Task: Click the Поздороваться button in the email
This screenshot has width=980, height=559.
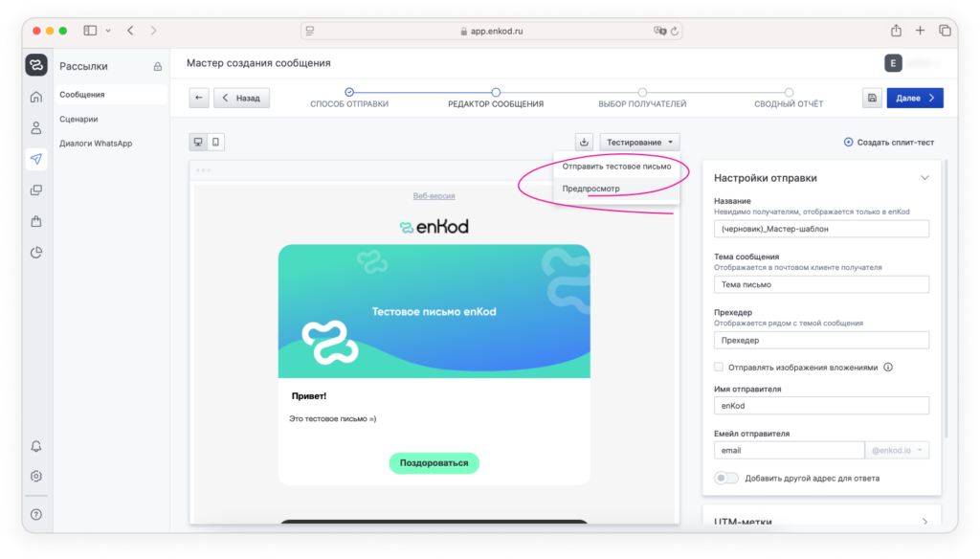Action: point(434,462)
